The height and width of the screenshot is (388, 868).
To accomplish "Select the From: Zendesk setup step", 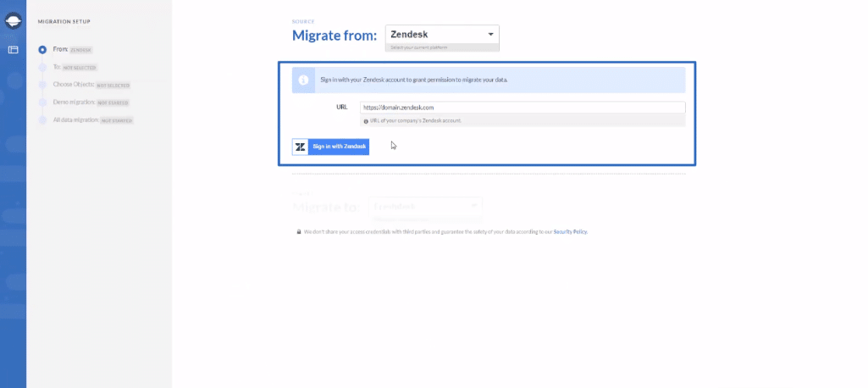I will pos(66,49).
